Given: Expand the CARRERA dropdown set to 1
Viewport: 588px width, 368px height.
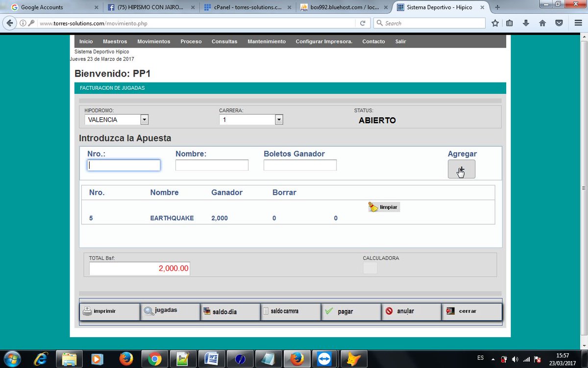Looking at the screenshot, I should [x=278, y=119].
